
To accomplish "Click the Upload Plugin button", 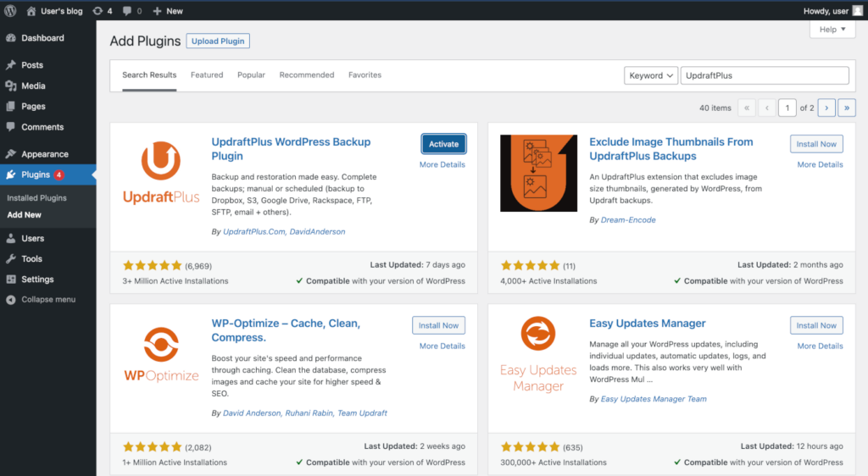I will [x=218, y=41].
